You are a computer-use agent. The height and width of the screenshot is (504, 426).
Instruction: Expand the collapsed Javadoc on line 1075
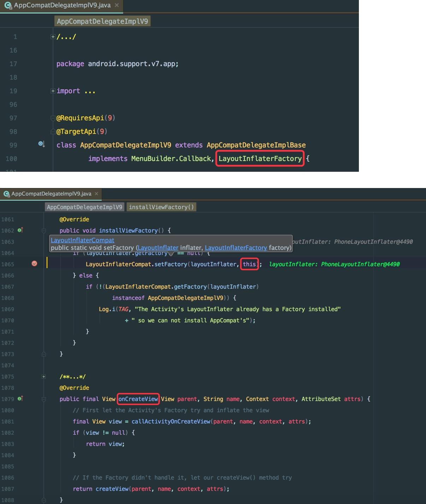point(43,376)
